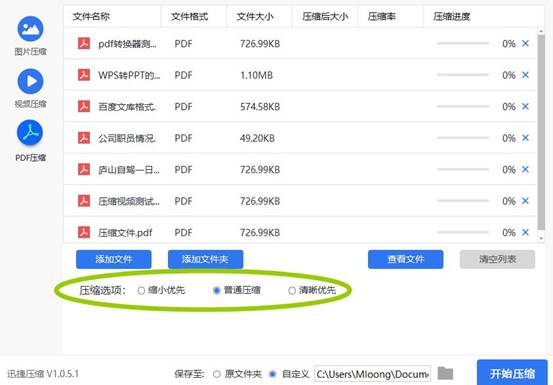Select the 自定义 save option
Screen dimensions: 553x385
[272, 374]
